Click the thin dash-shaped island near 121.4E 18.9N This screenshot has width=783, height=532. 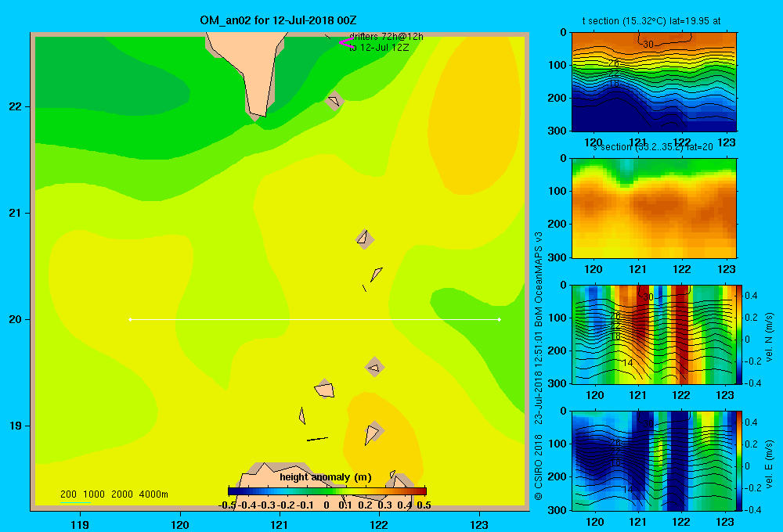[x=317, y=439]
